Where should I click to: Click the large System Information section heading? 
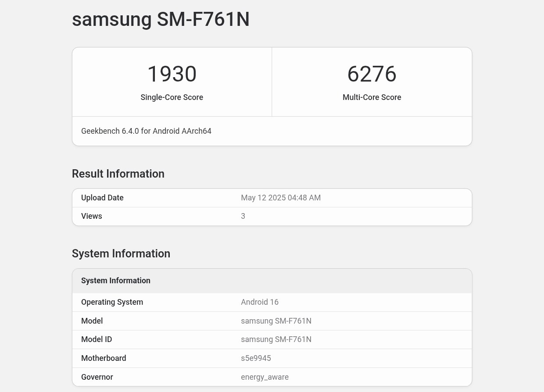[x=121, y=253]
